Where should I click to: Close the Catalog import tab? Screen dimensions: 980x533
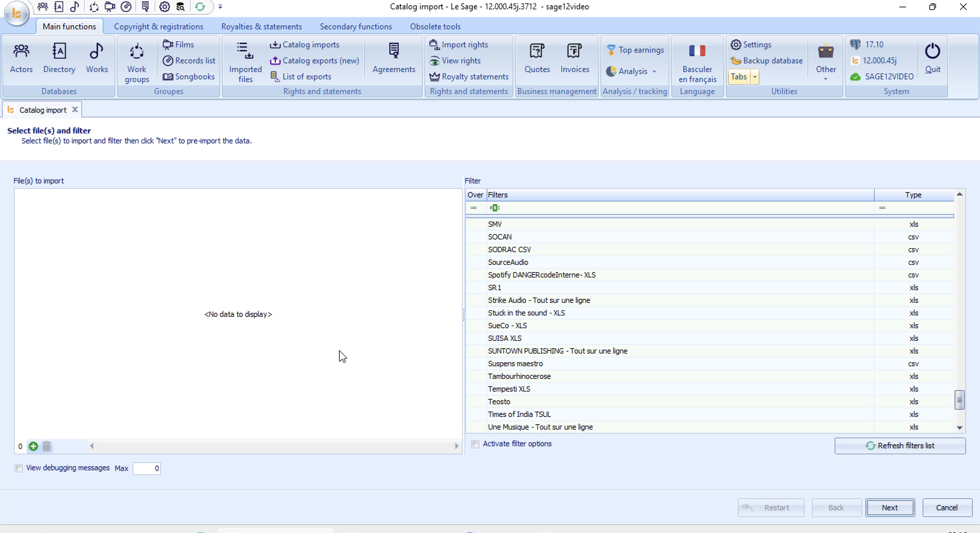75,110
